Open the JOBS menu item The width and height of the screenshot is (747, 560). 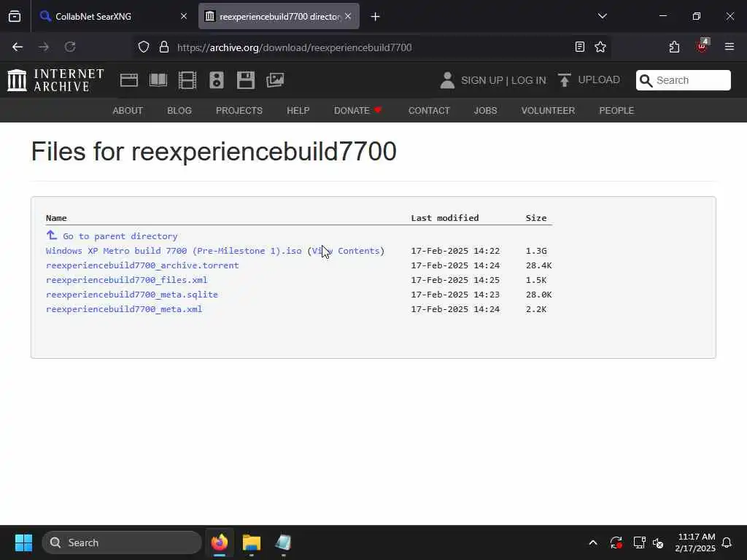(485, 111)
